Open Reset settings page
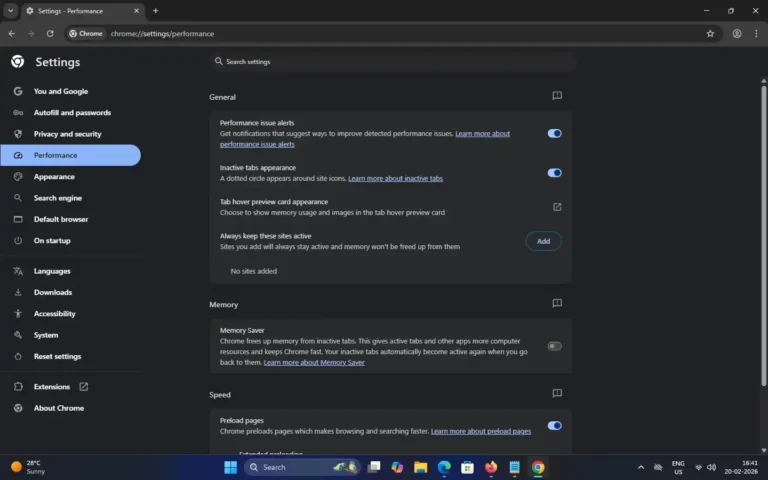Screen dimensions: 768x480 point(71,357)
